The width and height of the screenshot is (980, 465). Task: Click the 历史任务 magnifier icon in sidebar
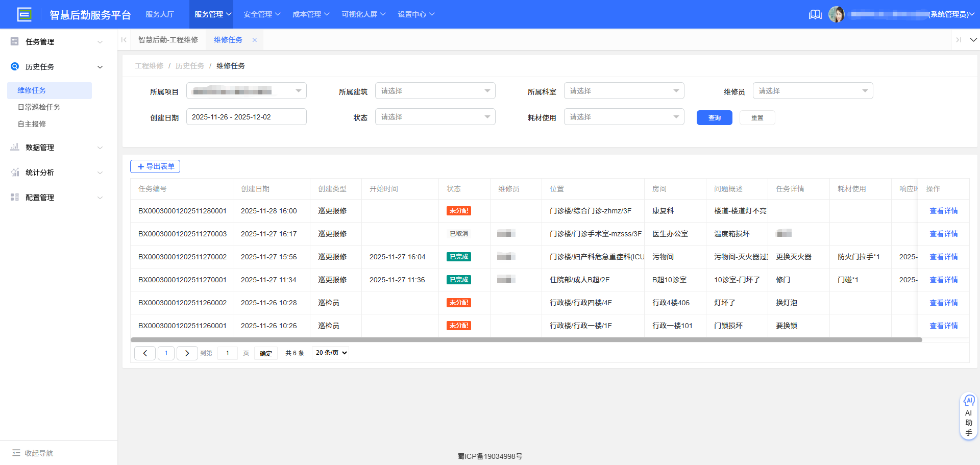tap(15, 66)
